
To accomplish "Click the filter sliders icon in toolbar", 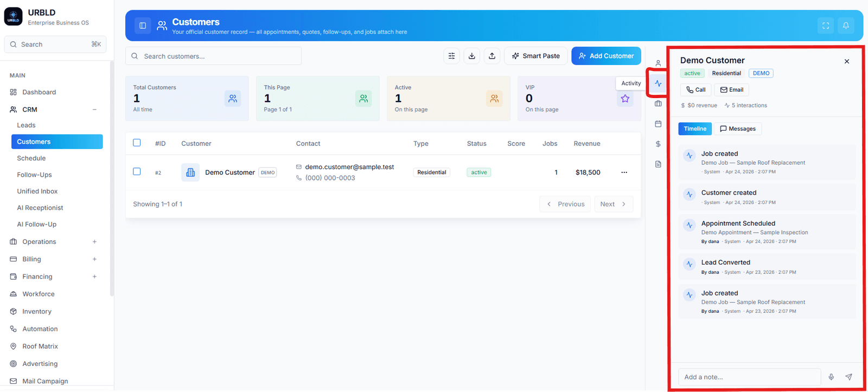I will point(451,56).
